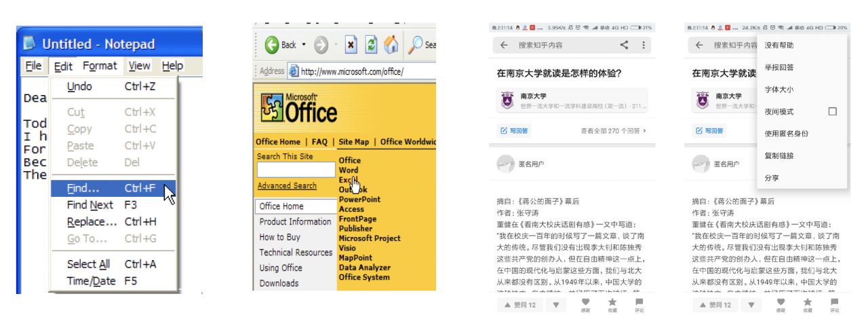
Task: Open the File menu in Notepad
Action: pyautogui.click(x=33, y=66)
